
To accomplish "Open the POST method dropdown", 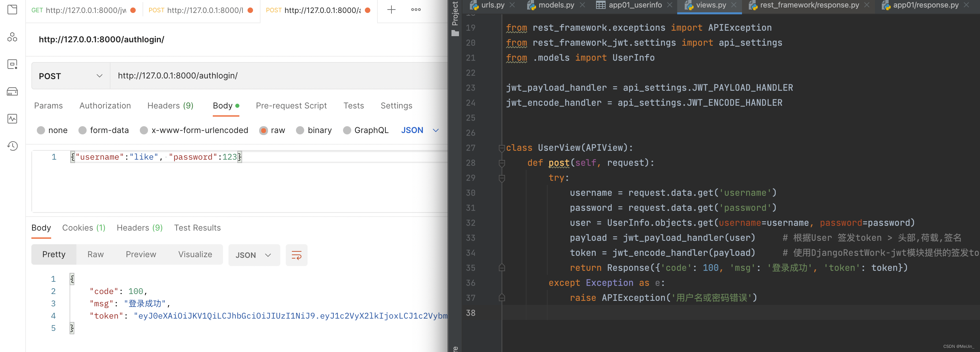I will [71, 76].
